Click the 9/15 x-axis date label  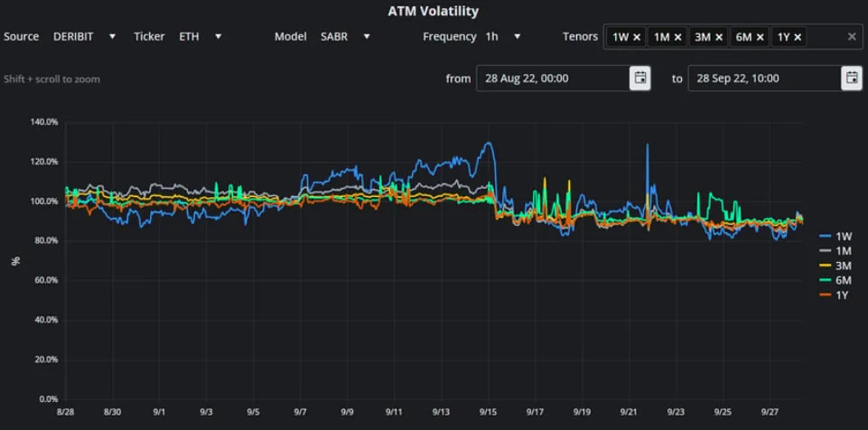[489, 412]
